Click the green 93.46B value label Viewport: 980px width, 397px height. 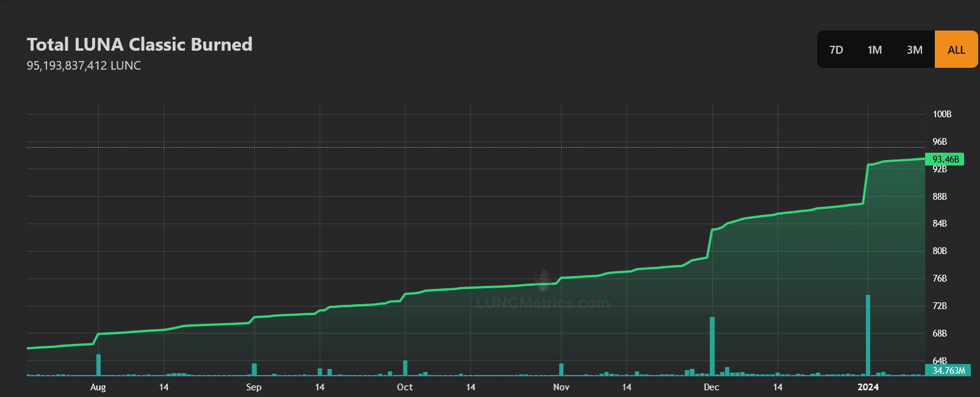point(945,159)
